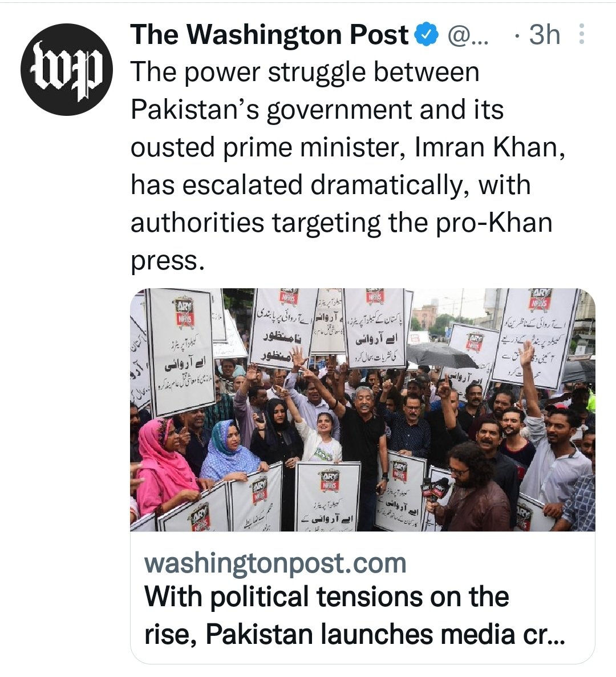The height and width of the screenshot is (677, 616).
Task: Click the blue verified badge
Action: pos(427,35)
